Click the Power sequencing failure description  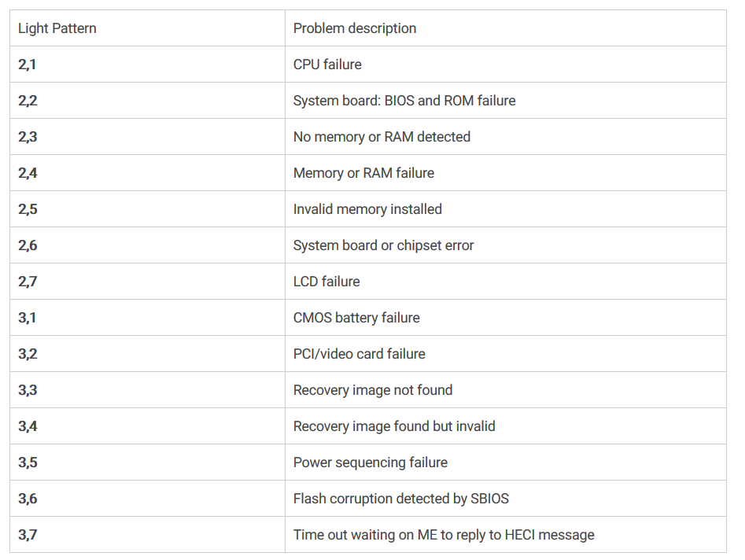point(371,462)
